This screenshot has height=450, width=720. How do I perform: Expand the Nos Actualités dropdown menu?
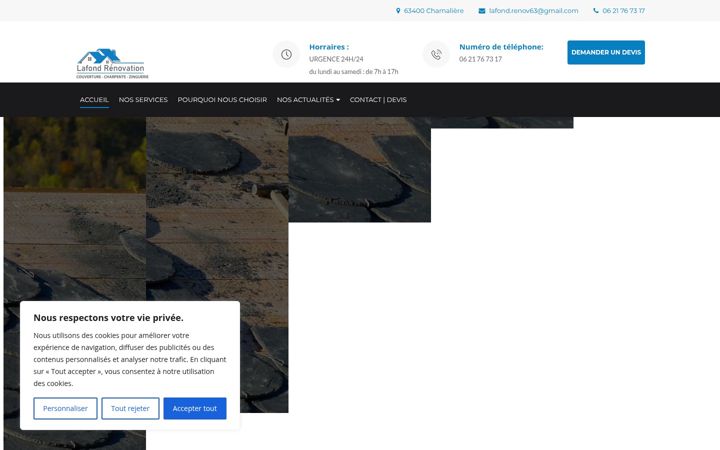pos(308,100)
